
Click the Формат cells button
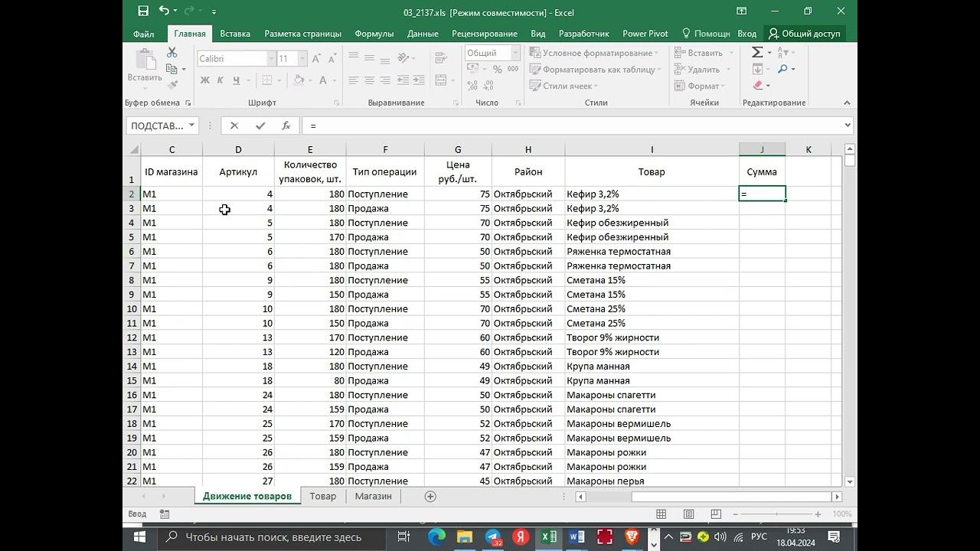tap(701, 86)
